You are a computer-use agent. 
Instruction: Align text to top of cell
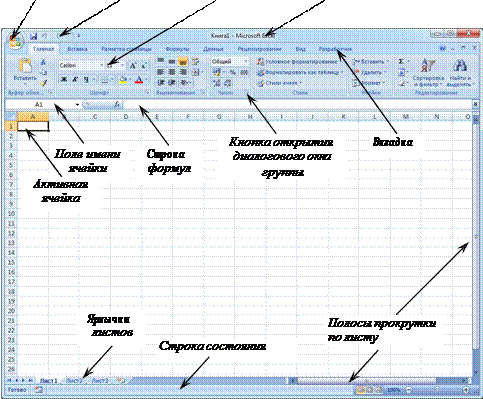point(161,61)
